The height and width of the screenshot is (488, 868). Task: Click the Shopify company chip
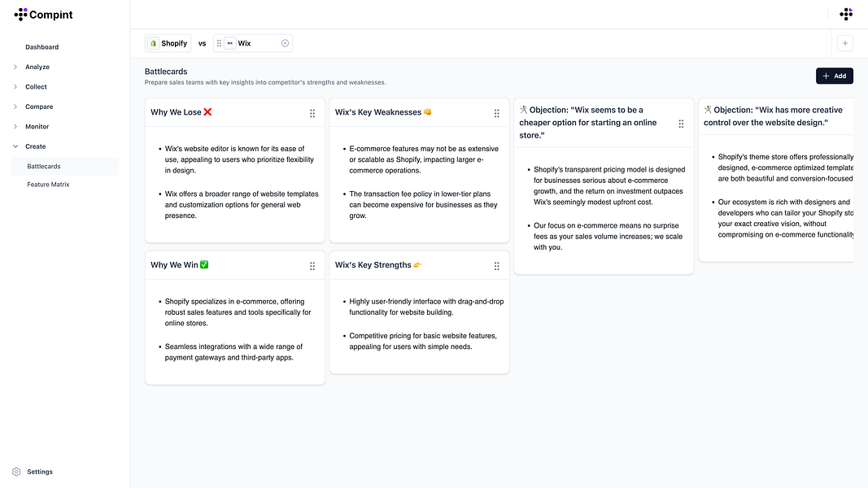click(x=168, y=43)
